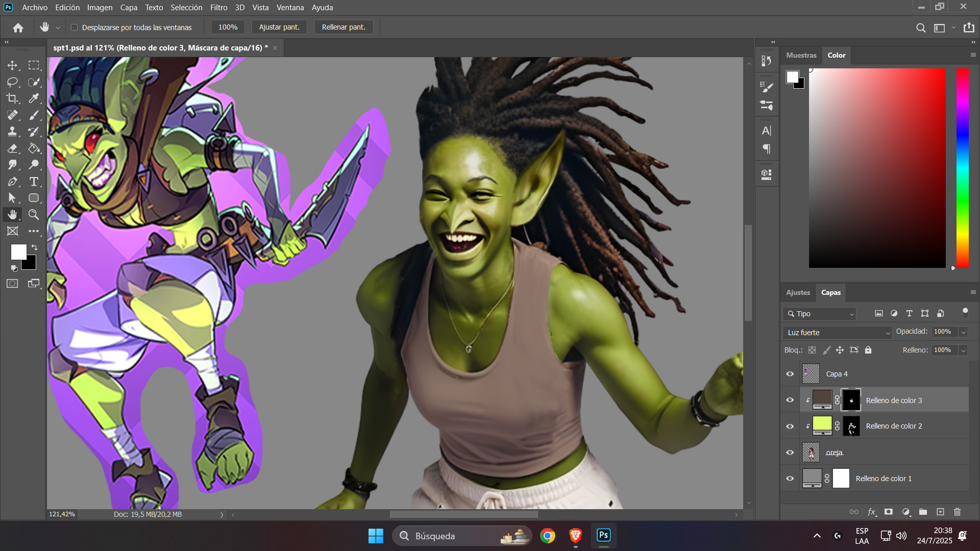
Task: Select the Paint Bucket tool
Action: (34, 148)
